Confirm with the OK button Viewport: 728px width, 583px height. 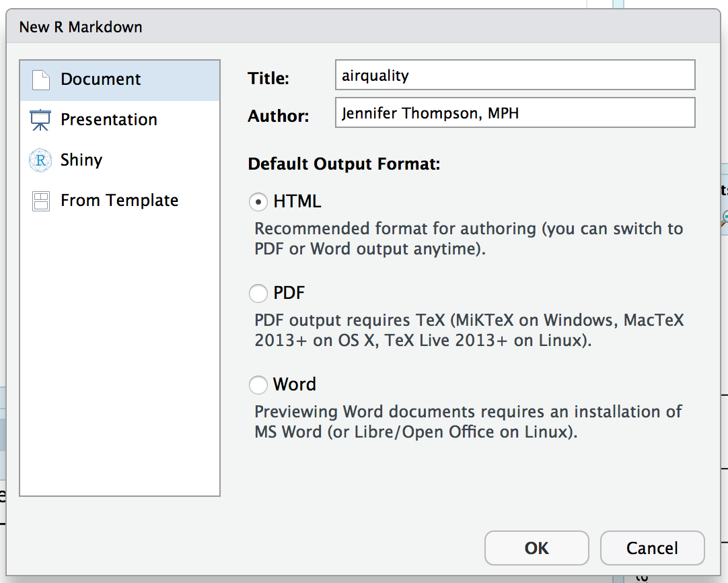537,548
